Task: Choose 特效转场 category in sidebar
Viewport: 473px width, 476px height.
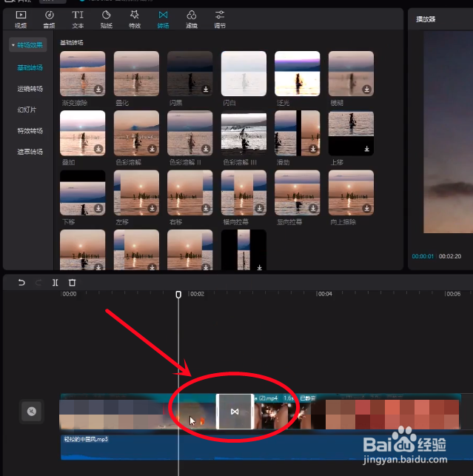Action: pyautogui.click(x=30, y=131)
